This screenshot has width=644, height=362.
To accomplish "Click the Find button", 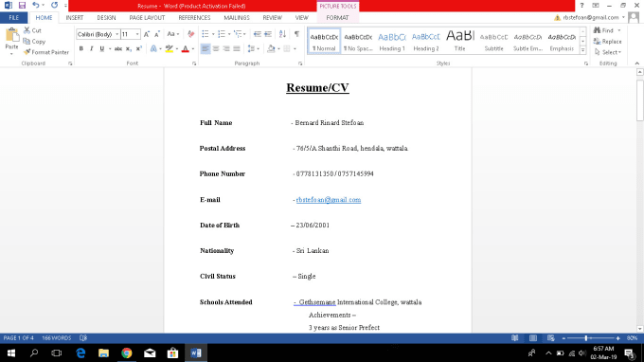I will click(604, 30).
